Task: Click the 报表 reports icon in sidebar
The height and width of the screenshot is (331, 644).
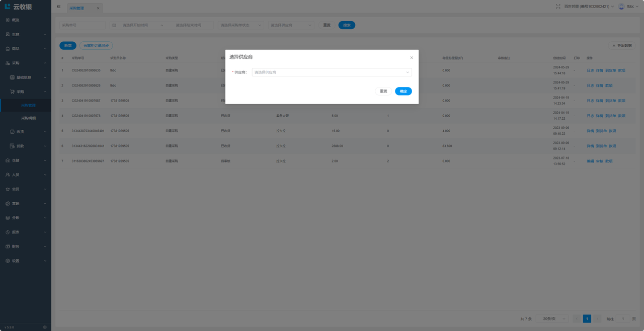Action: [8, 232]
